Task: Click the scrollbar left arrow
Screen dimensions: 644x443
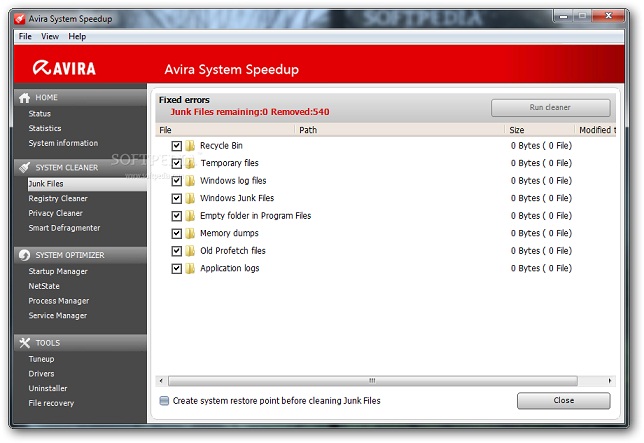Action: point(161,381)
